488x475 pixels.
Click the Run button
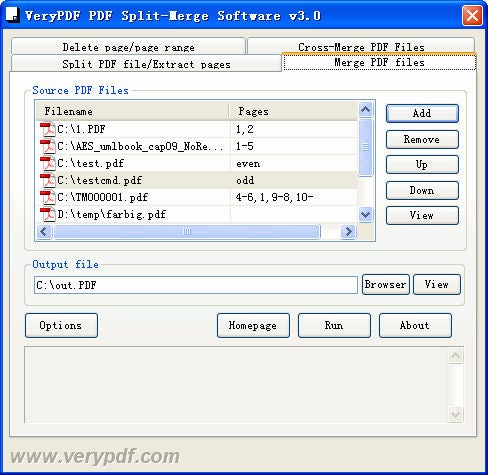click(x=334, y=325)
